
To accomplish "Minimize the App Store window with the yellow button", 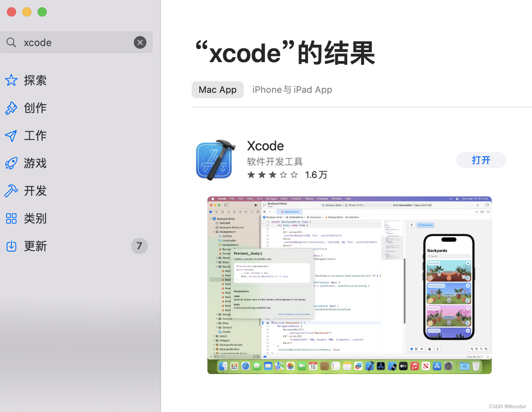I will click(27, 12).
